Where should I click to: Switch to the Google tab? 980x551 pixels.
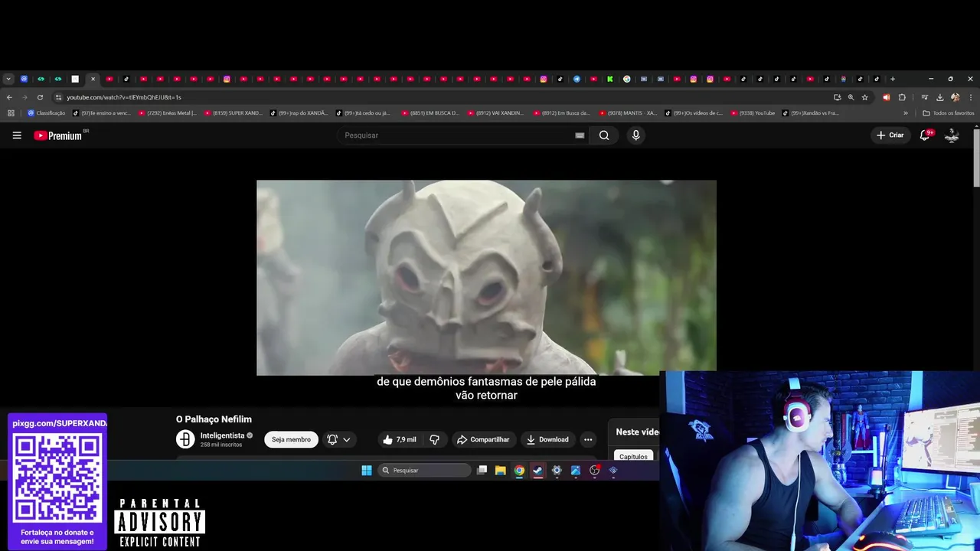click(626, 79)
